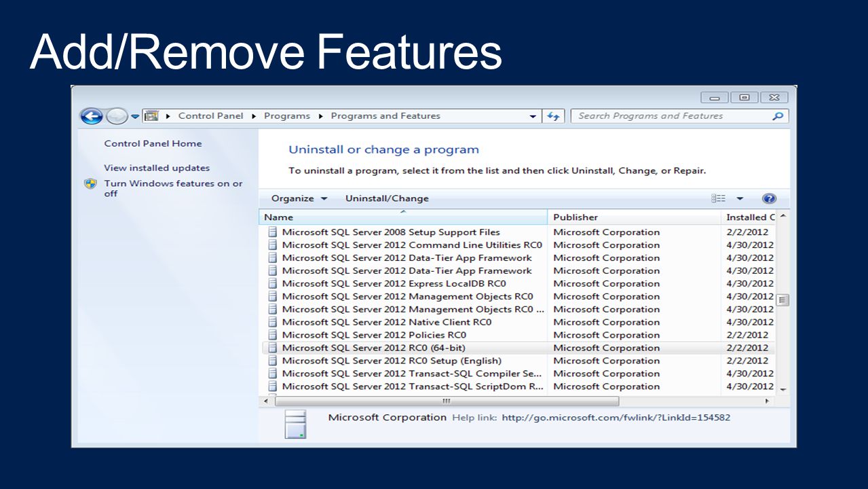Screen dimensions: 868x489
Task: Click the Control Panel icon in address bar
Action: pyautogui.click(x=151, y=116)
